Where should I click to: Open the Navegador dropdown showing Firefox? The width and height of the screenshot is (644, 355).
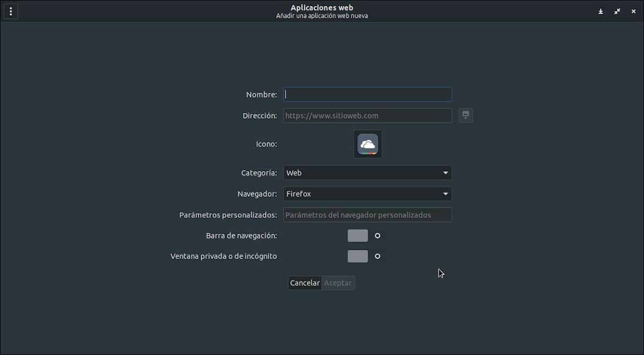click(367, 194)
